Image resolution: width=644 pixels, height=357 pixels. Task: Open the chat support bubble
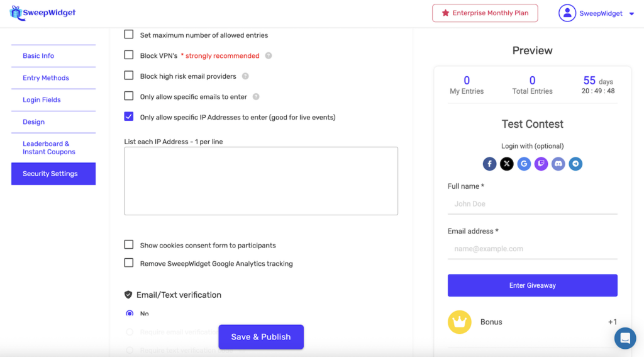pos(625,338)
